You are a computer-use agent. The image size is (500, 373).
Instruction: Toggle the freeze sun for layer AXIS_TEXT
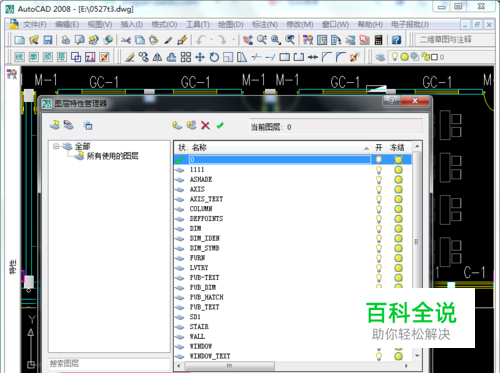point(398,199)
